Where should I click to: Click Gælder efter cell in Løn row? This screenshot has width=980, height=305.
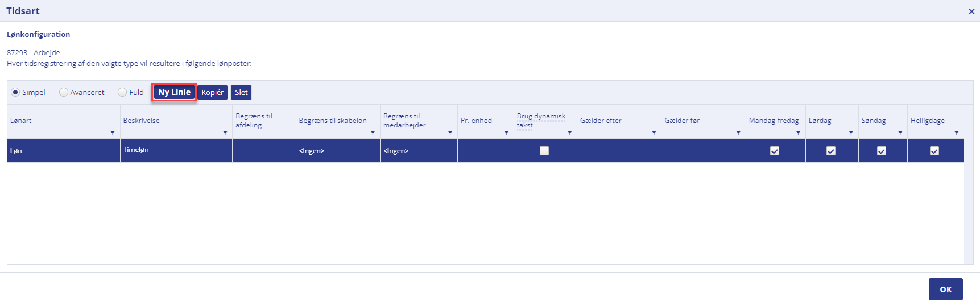619,151
